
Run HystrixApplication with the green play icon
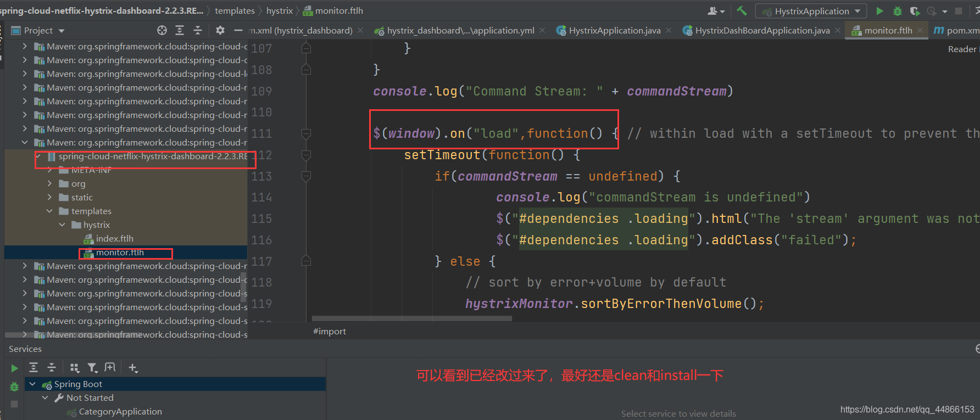pyautogui.click(x=879, y=10)
